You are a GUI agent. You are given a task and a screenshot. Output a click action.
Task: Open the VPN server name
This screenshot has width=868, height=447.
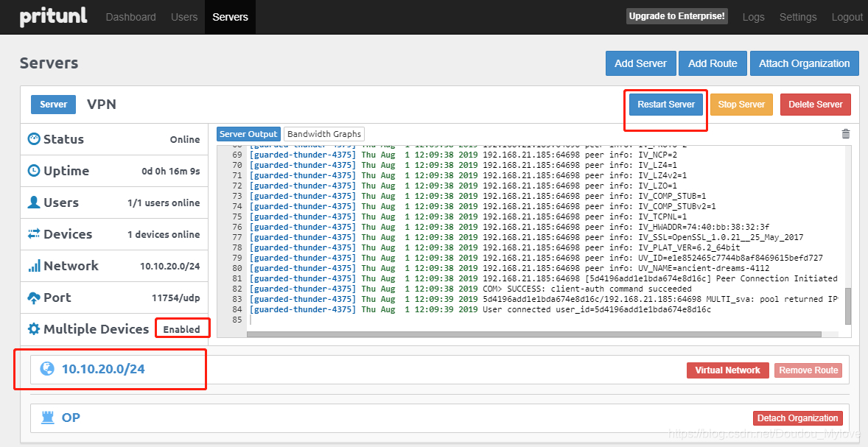(x=101, y=104)
